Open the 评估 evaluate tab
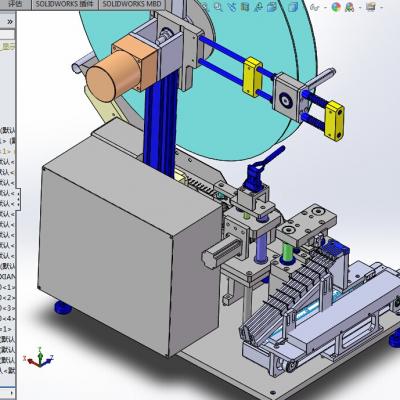Image resolution: width=400 pixels, height=400 pixels. 15,4
